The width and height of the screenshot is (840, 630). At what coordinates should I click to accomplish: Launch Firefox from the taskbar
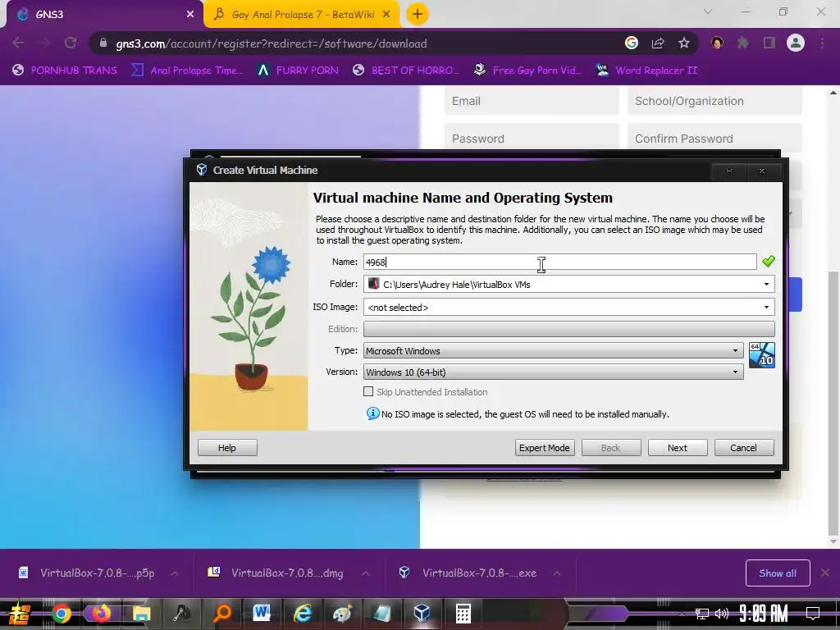click(101, 614)
